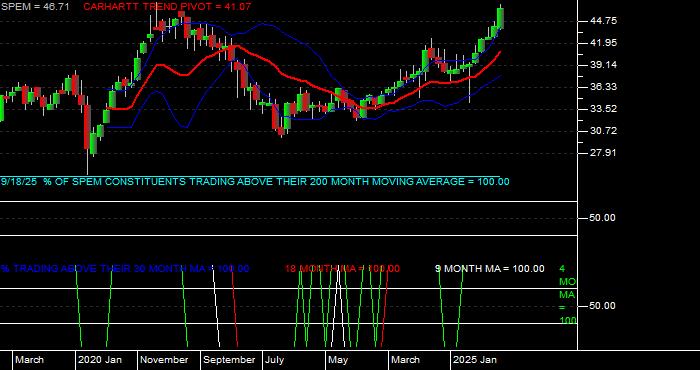Click the 36.33 price axis label
This screenshot has height=370, width=700.
tap(603, 87)
